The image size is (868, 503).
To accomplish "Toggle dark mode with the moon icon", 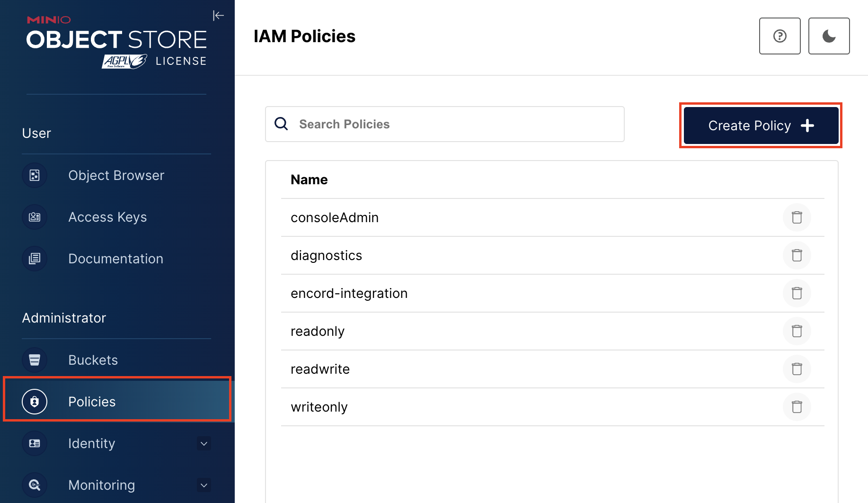I will point(829,36).
